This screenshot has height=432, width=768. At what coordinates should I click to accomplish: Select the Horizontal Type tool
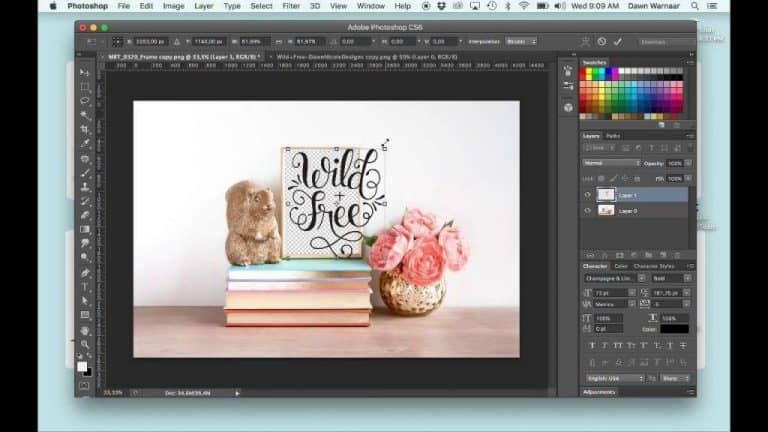tap(85, 287)
